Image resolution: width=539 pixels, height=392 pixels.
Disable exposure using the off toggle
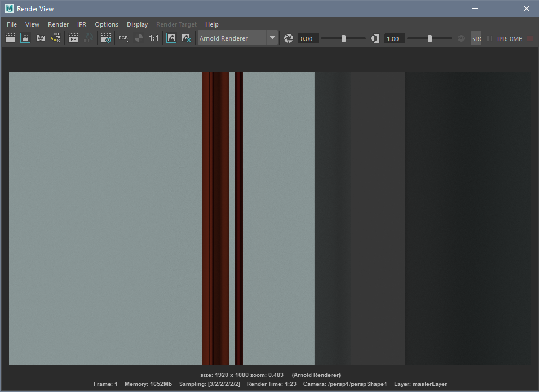click(461, 38)
